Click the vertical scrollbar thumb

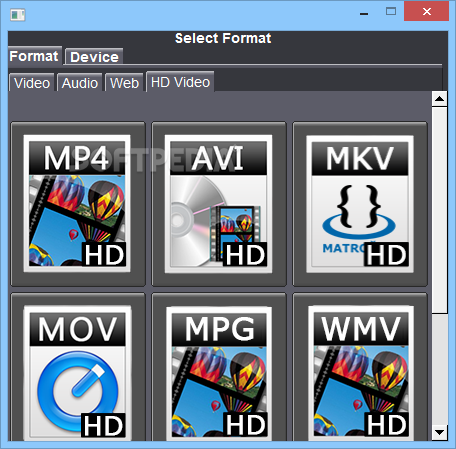pos(439,210)
